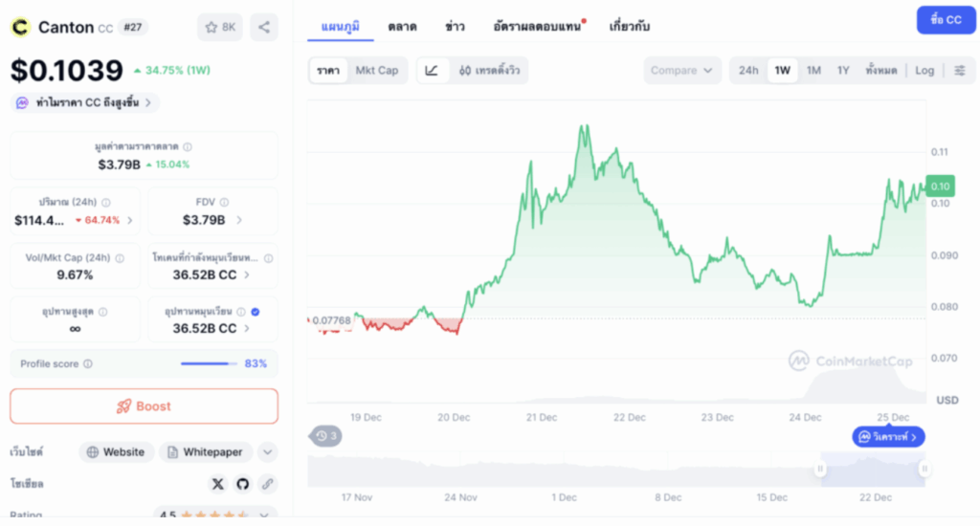980x526 pixels.
Task: Toggle Log scale on the chart
Action: 924,70
